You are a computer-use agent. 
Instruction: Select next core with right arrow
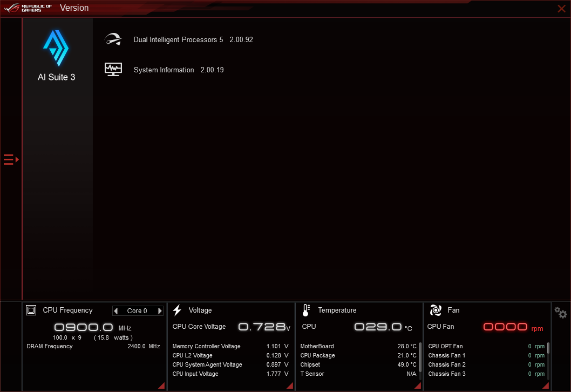160,310
